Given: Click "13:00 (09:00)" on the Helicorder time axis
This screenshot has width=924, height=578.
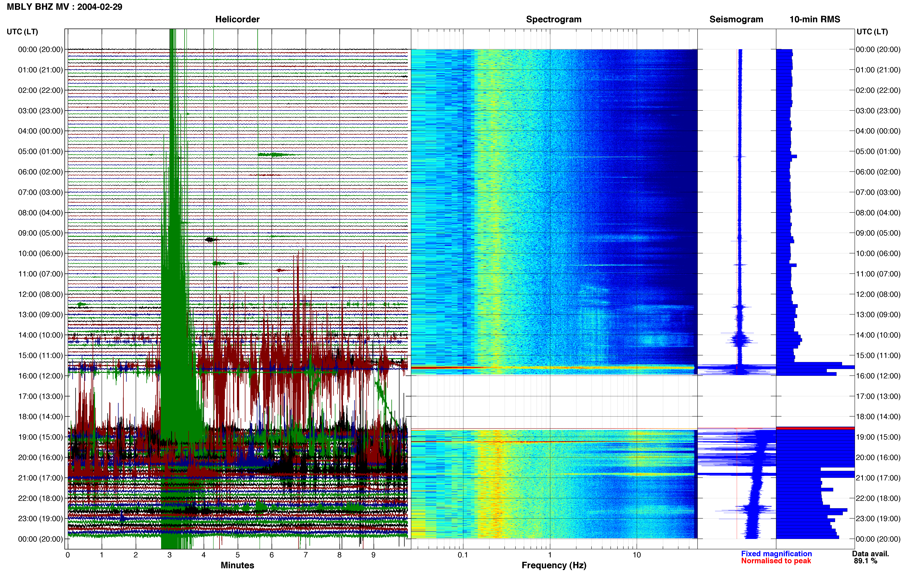Looking at the screenshot, I should (x=41, y=315).
